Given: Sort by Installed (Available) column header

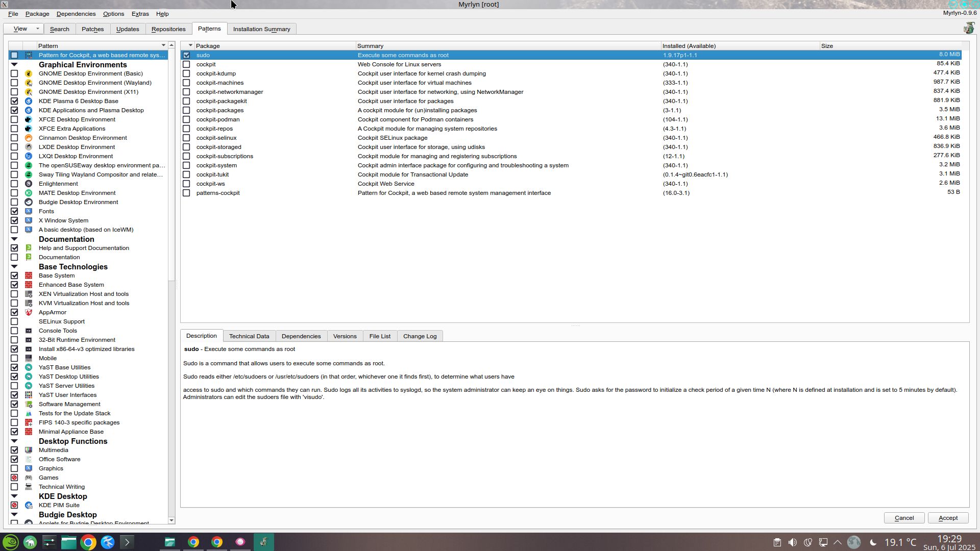Looking at the screenshot, I should click(x=740, y=46).
